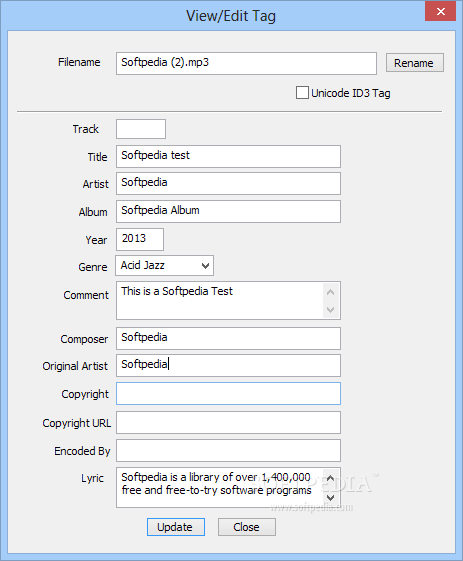Click into the Track number field
This screenshot has width=463, height=561.
coord(141,129)
